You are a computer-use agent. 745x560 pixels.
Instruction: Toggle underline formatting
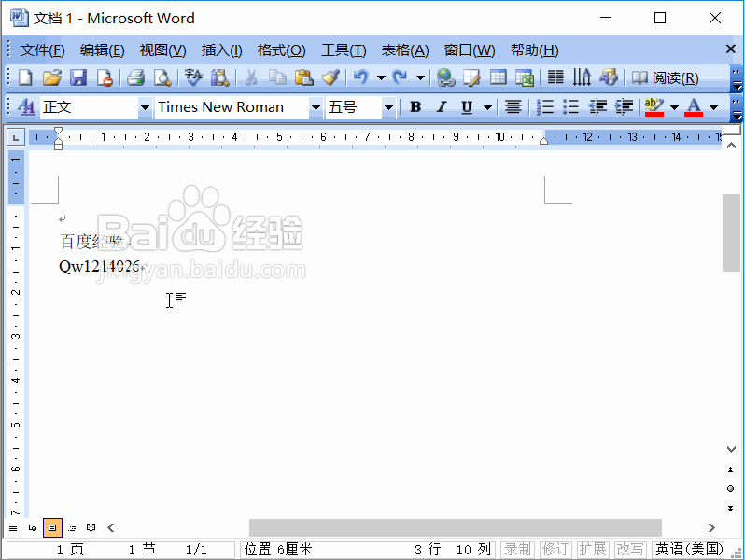click(467, 107)
